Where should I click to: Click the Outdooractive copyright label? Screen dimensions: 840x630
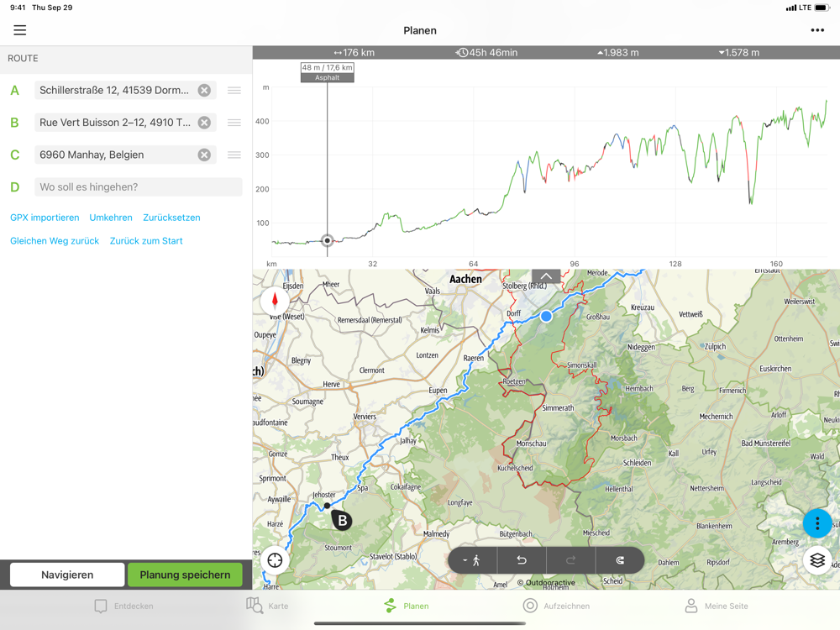click(x=546, y=582)
